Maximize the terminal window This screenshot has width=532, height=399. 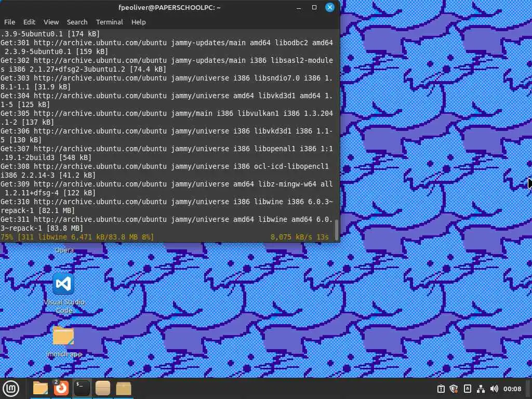[x=314, y=7]
